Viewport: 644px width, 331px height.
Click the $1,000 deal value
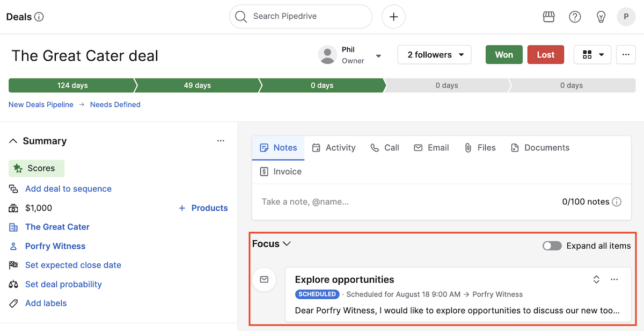(x=39, y=208)
